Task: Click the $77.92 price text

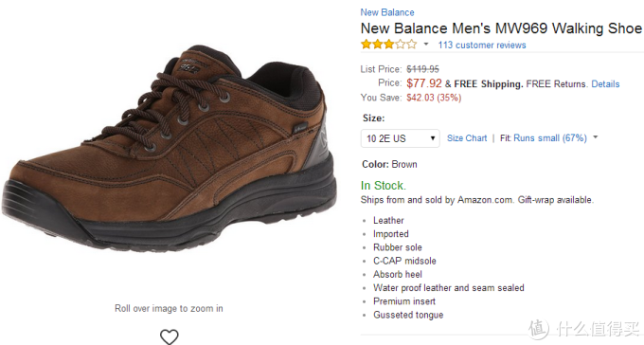Action: 424,83
